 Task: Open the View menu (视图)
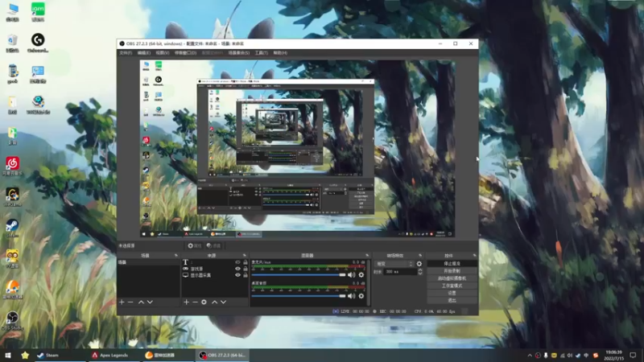[x=163, y=53]
